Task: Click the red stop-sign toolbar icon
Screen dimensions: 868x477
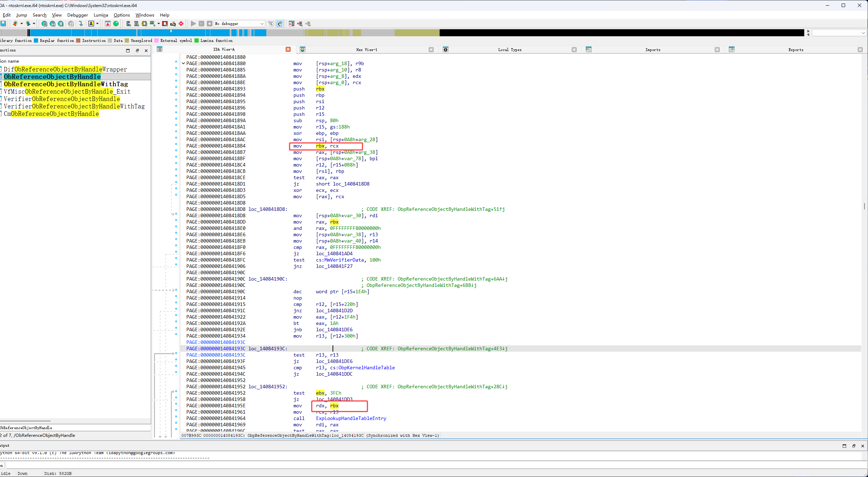Action: coord(181,24)
